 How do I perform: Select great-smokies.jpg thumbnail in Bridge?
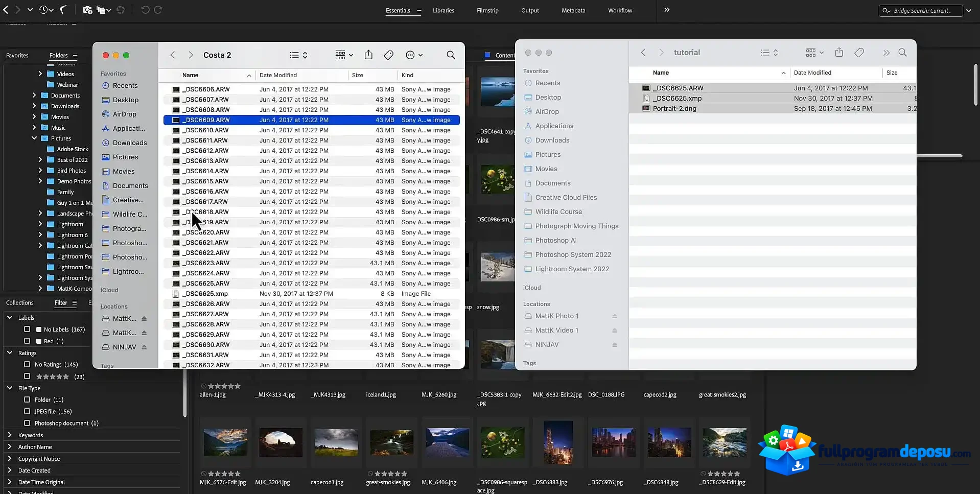(391, 442)
